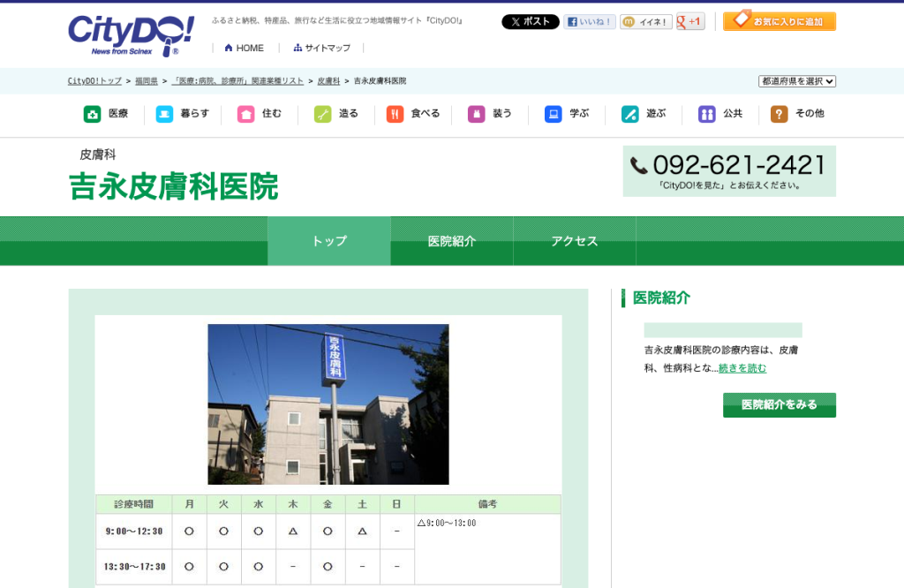The height and width of the screenshot is (588, 904).
Task: Click the 備考 column header
Action: 487,504
